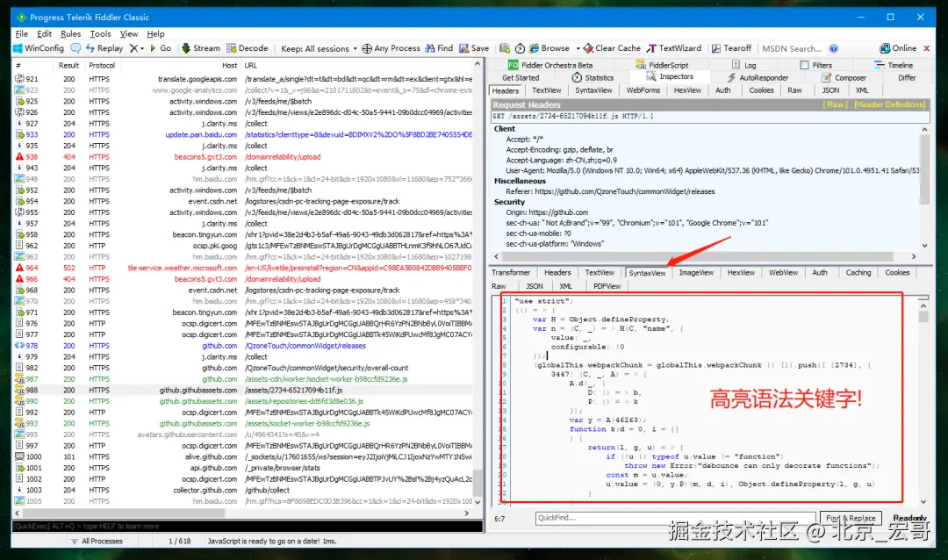Select session 1000 alive.github.com row
948x560 pixels.
point(242,457)
